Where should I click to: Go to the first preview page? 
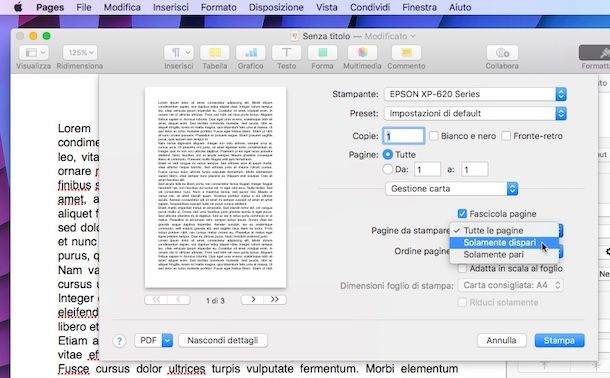[x=156, y=299]
